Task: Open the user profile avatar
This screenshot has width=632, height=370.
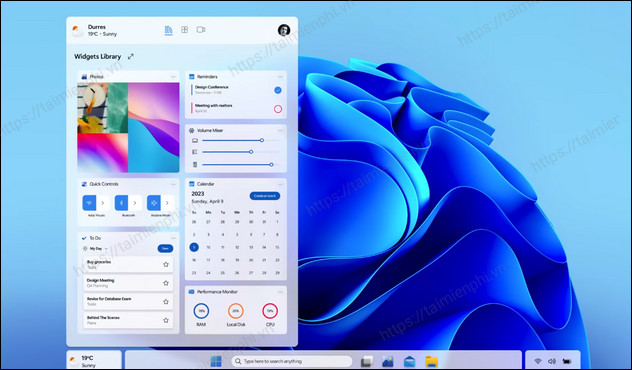Action: [x=284, y=30]
